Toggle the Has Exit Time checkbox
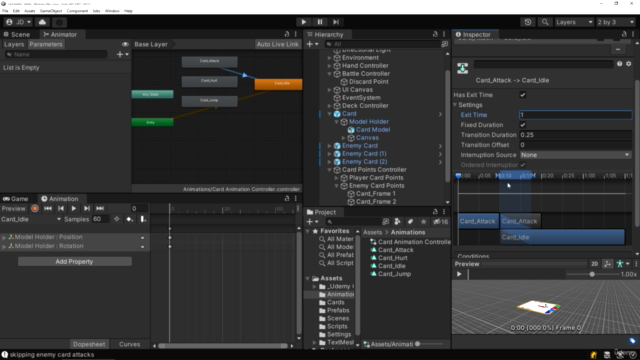The width and height of the screenshot is (640, 360). [x=522, y=95]
